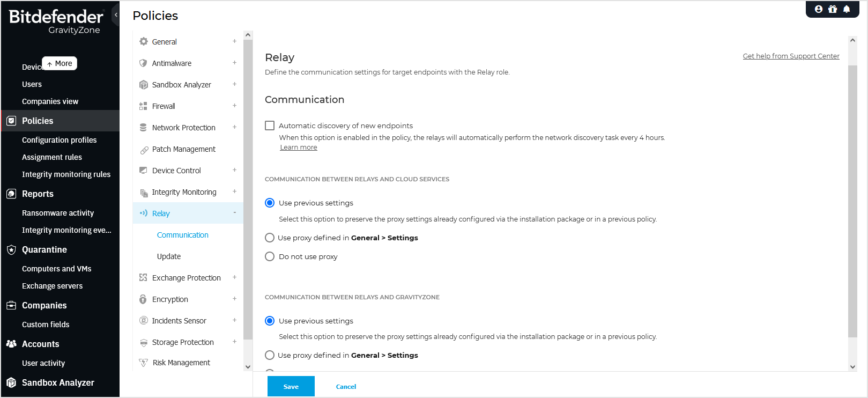Expand the Encryption section plus sign
The width and height of the screenshot is (868, 398).
(x=234, y=299)
